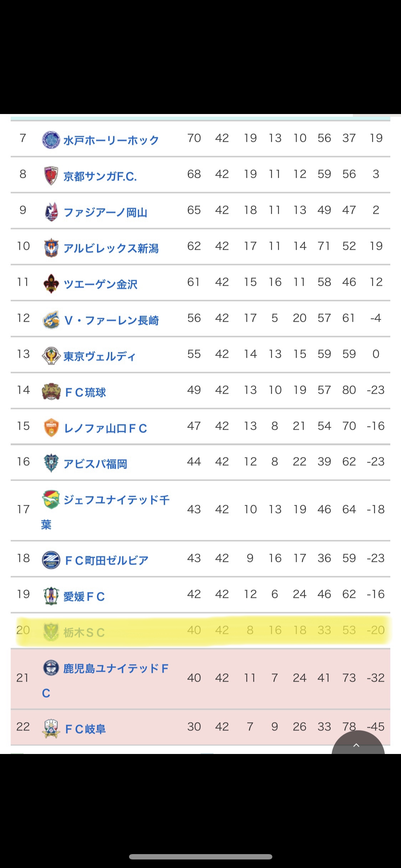This screenshot has width=401, height=868.
Task: Tap the Zweigen Kanazawa fleur-de-lis emblem
Action: pos(51,284)
